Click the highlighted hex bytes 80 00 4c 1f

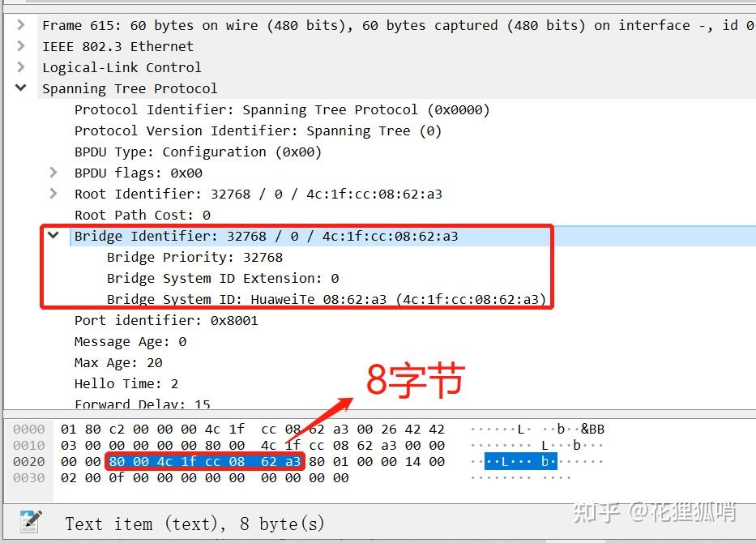(x=152, y=461)
